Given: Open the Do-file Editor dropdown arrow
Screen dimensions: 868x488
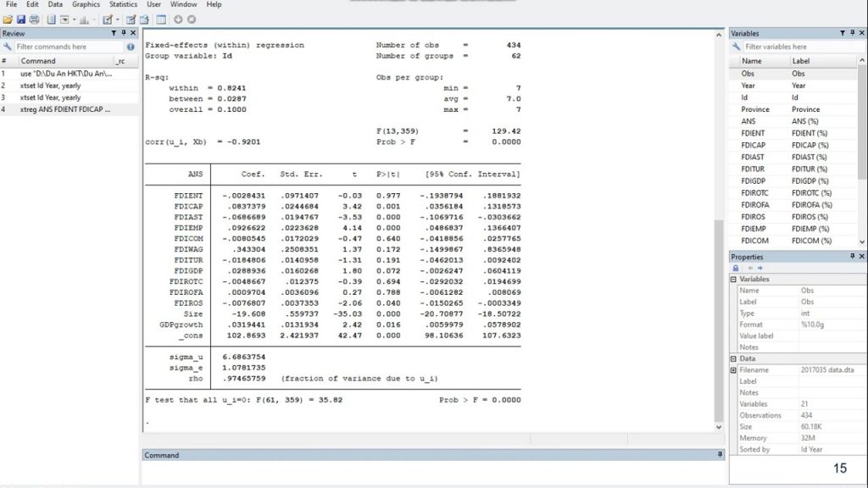Looking at the screenshot, I should [x=117, y=19].
